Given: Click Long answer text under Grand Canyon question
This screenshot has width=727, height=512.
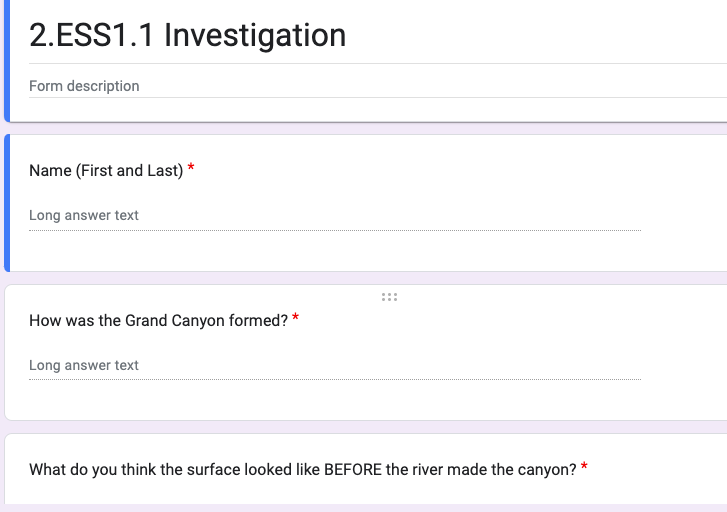Looking at the screenshot, I should coord(84,365).
